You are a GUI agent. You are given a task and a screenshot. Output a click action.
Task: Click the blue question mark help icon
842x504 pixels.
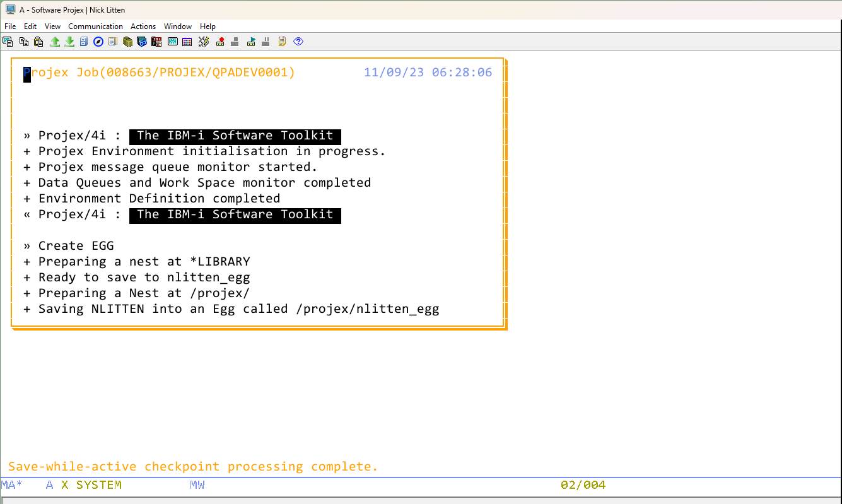(x=298, y=42)
